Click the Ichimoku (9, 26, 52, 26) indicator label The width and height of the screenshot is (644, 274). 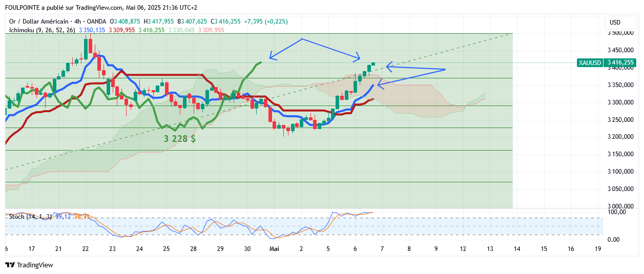42,30
